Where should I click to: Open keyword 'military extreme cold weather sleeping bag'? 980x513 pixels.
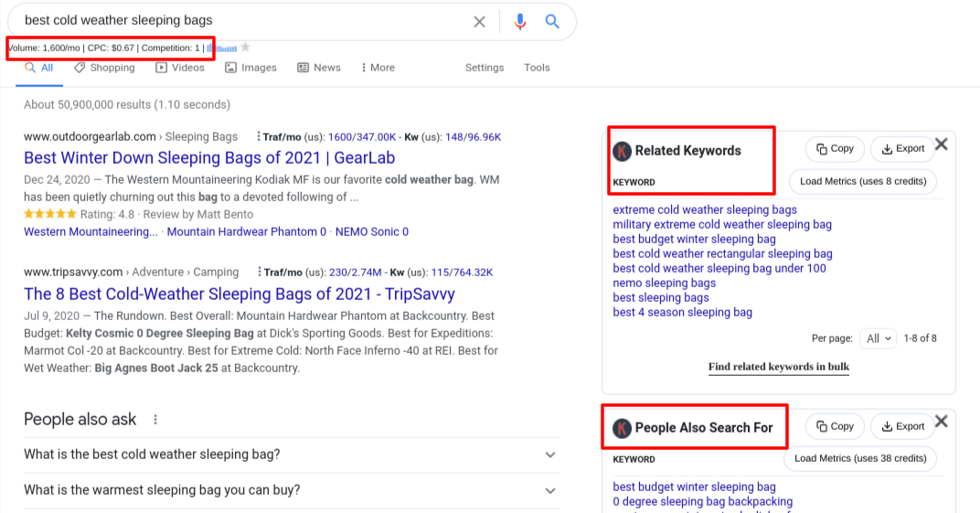[722, 224]
